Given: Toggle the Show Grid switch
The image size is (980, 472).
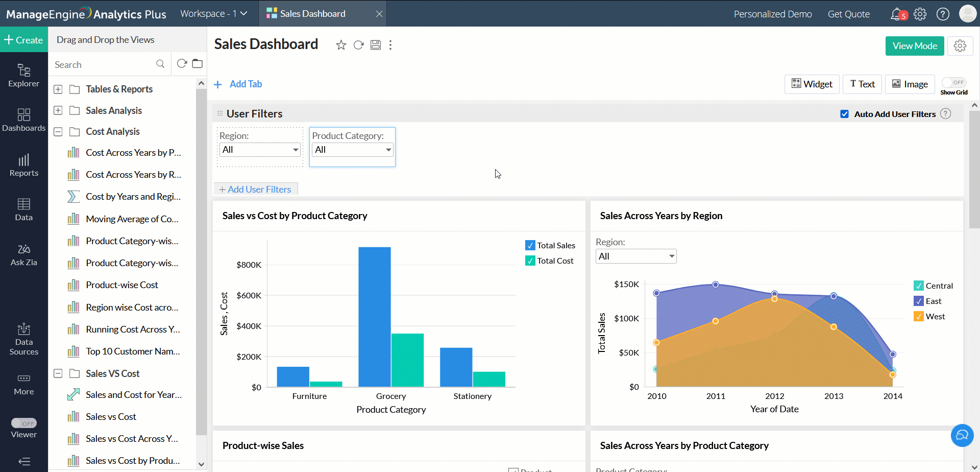Looking at the screenshot, I should pos(954,82).
